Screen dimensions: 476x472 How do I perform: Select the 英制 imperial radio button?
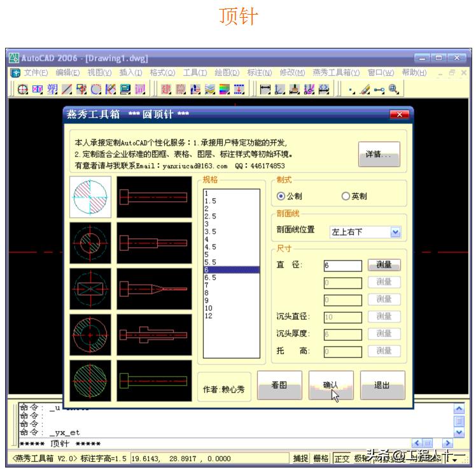[346, 196]
